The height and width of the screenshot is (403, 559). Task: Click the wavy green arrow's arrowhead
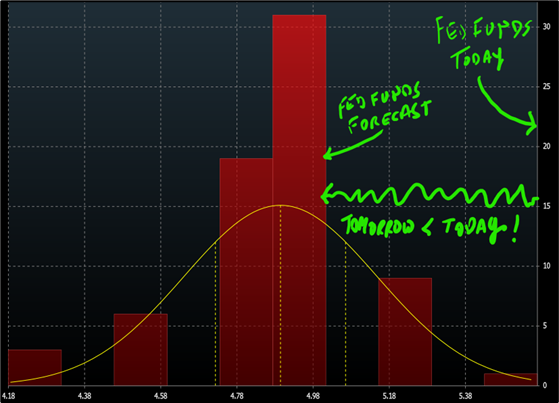pyautogui.click(x=327, y=193)
